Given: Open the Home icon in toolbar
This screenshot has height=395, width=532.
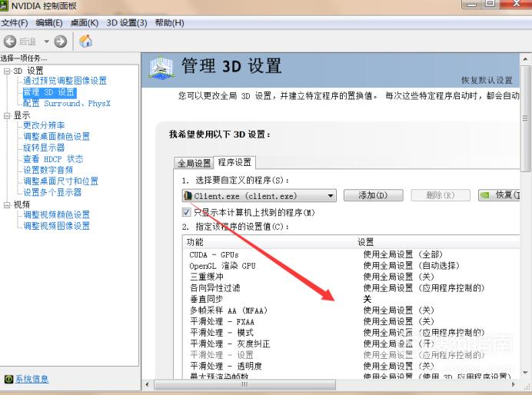Looking at the screenshot, I should pyautogui.click(x=85, y=41).
